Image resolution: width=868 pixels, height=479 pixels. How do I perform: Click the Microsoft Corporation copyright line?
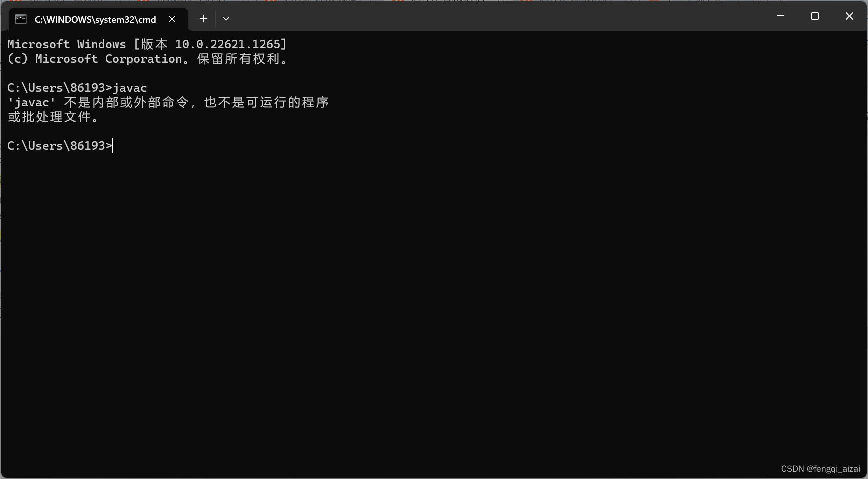[x=148, y=59]
